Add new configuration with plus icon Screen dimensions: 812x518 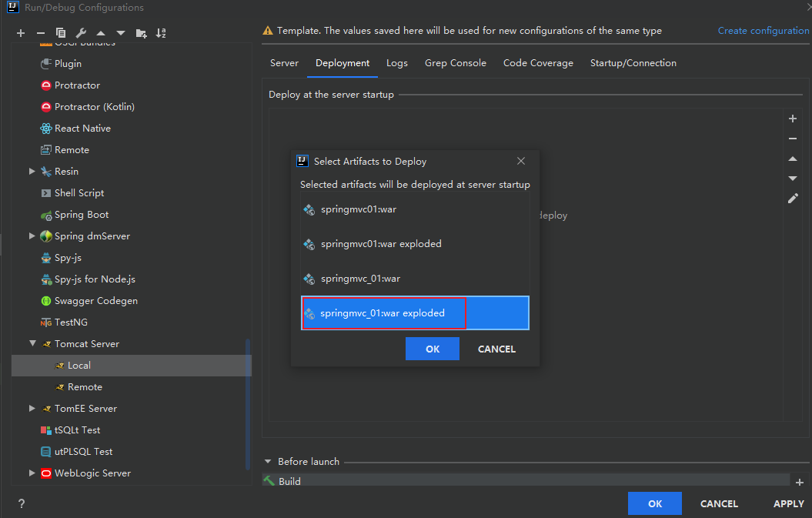point(21,33)
